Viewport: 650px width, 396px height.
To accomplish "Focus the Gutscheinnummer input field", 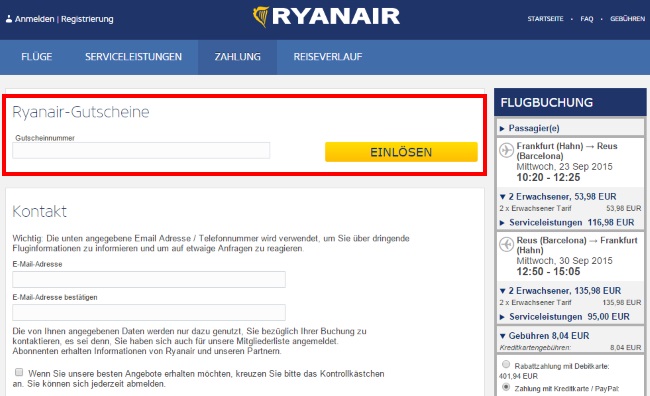I will 141,151.
